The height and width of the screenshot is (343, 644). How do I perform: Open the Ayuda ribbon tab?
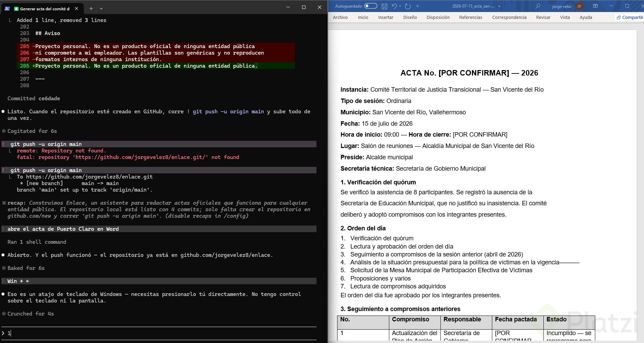pyautogui.click(x=586, y=17)
